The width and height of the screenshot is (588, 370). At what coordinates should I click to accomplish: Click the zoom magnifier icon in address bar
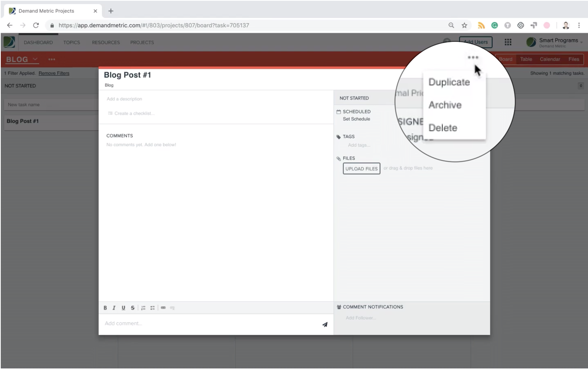pyautogui.click(x=451, y=25)
